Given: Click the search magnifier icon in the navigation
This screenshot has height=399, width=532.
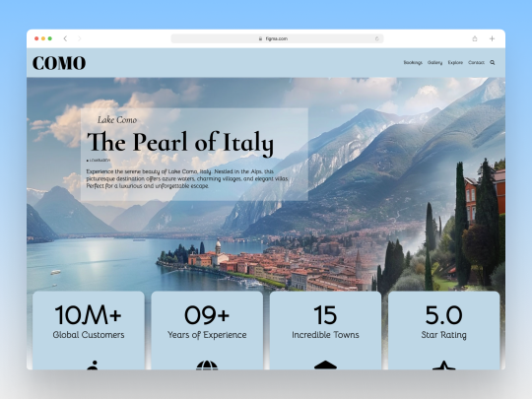Looking at the screenshot, I should pos(493,62).
